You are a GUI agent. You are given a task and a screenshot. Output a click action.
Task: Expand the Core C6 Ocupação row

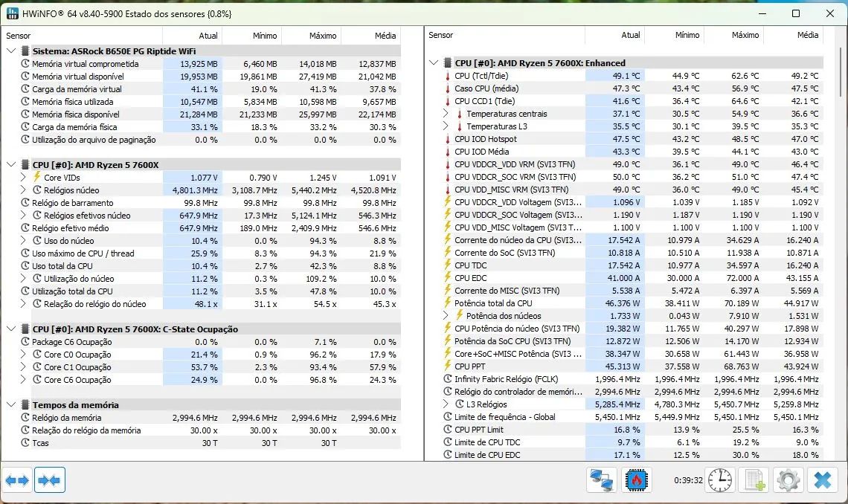click(23, 379)
